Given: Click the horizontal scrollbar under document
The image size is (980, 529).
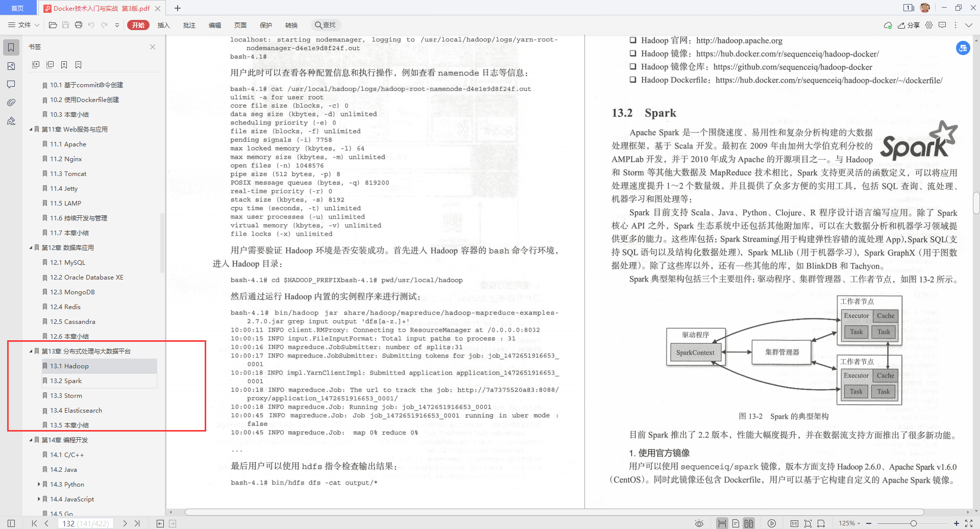Looking at the screenshot, I should point(554,512).
